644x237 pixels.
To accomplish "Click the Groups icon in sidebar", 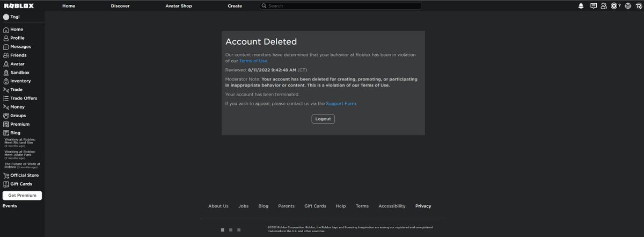I will pos(6,116).
